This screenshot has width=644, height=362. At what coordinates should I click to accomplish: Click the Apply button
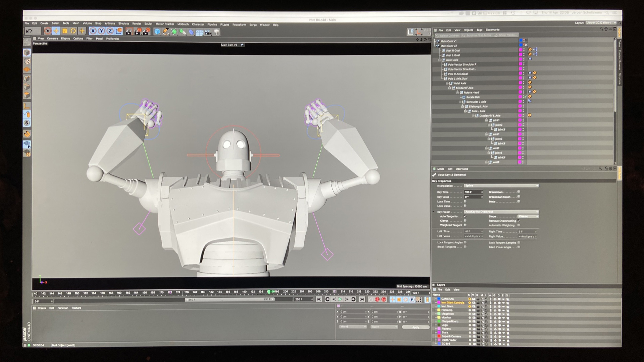416,327
